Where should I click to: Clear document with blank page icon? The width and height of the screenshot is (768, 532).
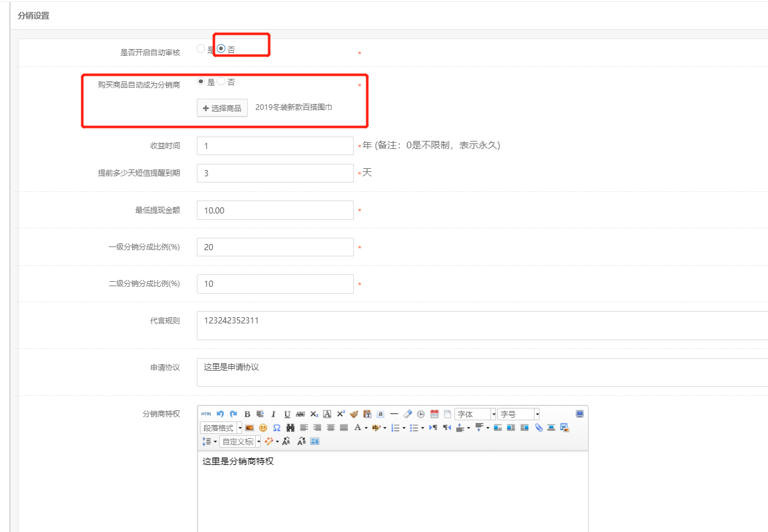point(448,414)
